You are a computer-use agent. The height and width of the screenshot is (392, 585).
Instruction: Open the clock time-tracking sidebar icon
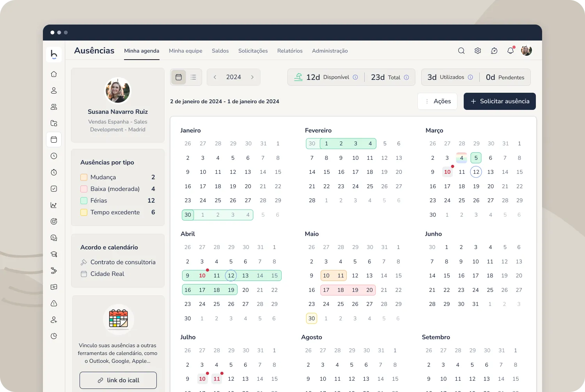point(54,156)
